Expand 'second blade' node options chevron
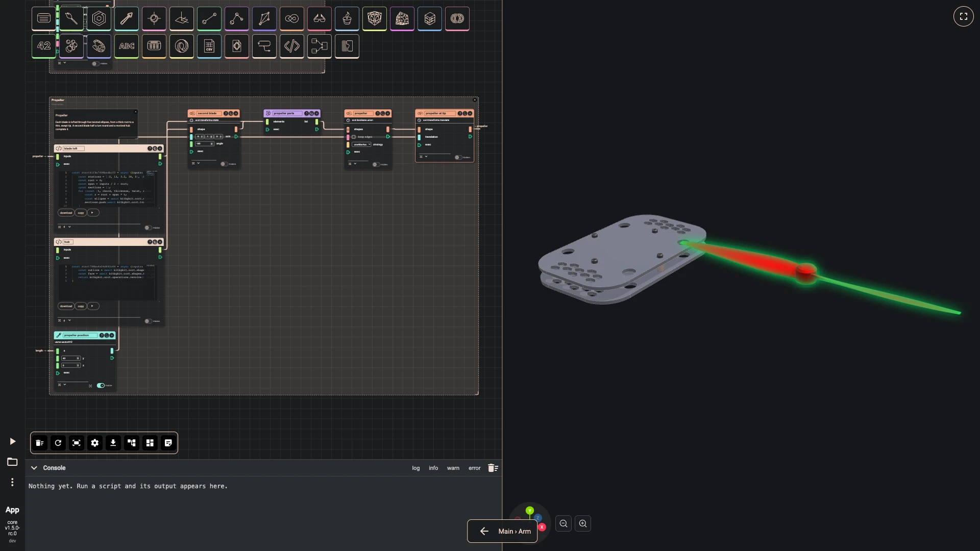The width and height of the screenshot is (980, 551). (198, 163)
